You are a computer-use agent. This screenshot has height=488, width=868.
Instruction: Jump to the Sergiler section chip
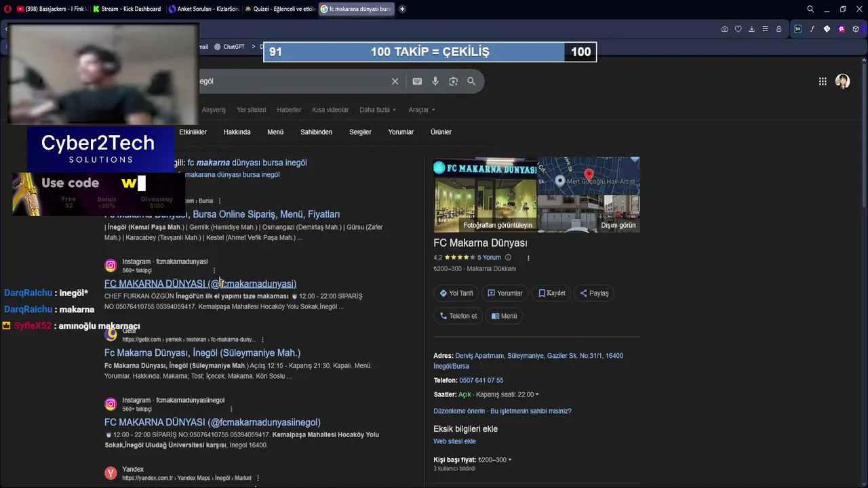point(360,132)
